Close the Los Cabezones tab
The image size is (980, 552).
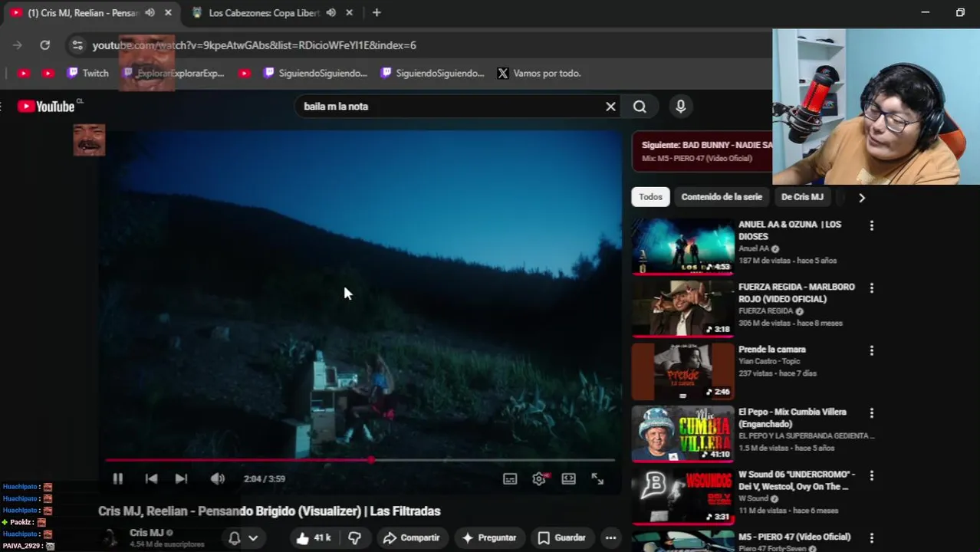click(349, 13)
